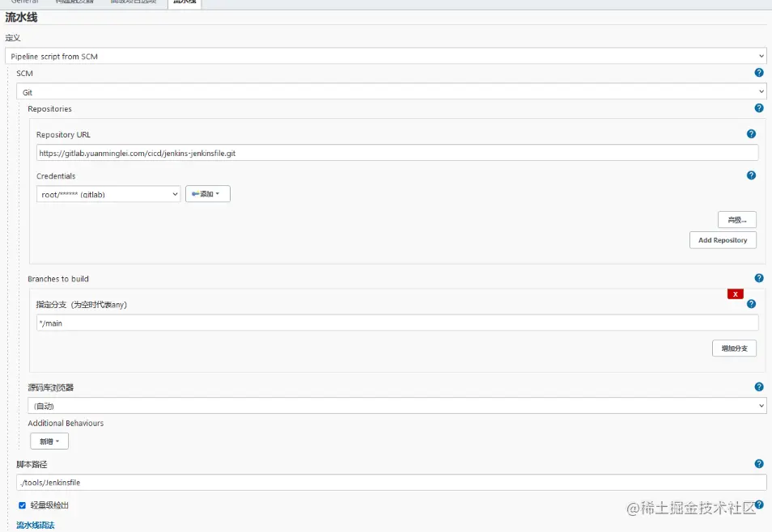Screen dimensions: 772x532
Task: Focus the */main branch specifier field
Action: click(397, 323)
